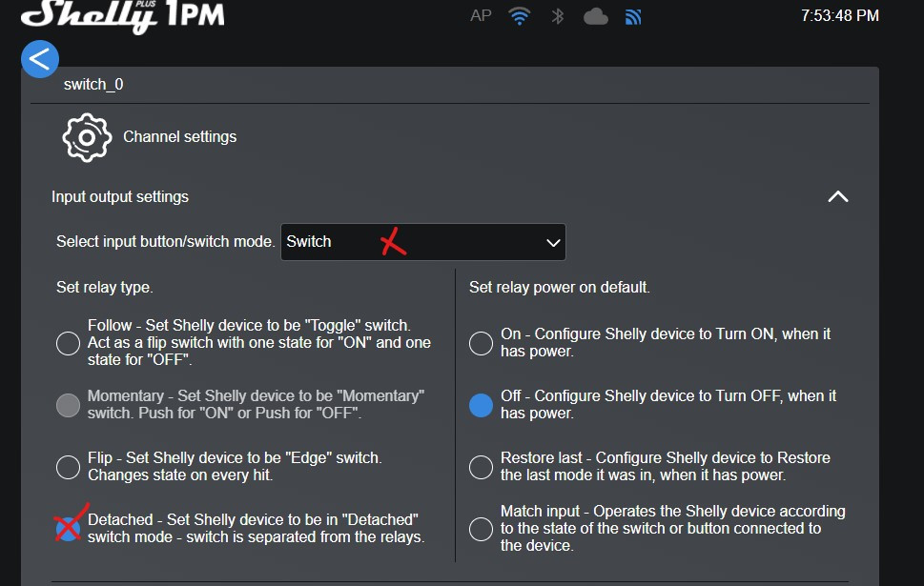Viewport: 924px width, 586px height.
Task: Click the blue RSS feed status icon
Action: coord(634,16)
